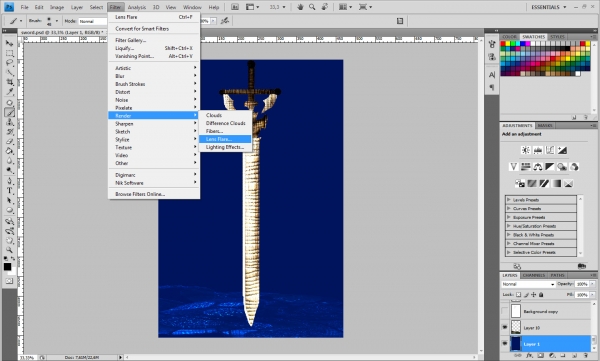This screenshot has width=600, height=361.
Task: Toggle lock position
Action: pos(533,295)
